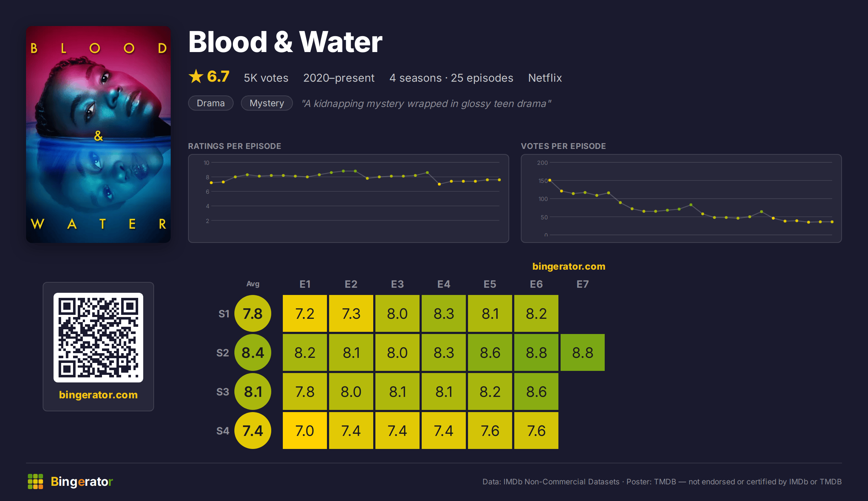The height and width of the screenshot is (501, 868).
Task: Click the first point in the votes chart
Action: 550,180
